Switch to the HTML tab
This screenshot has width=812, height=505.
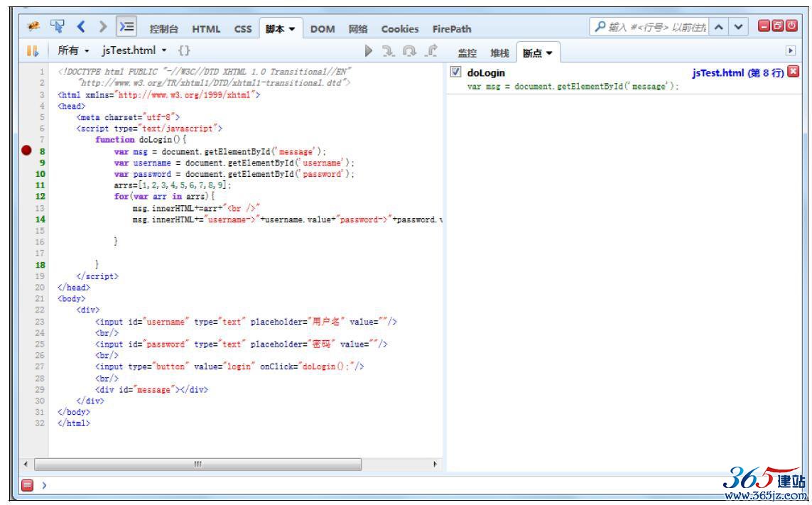pyautogui.click(x=206, y=29)
